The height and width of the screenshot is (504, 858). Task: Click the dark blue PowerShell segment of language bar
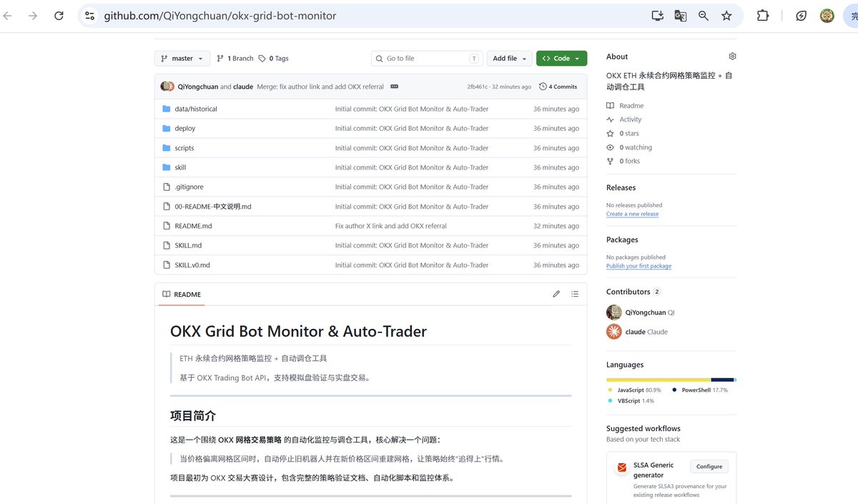723,380
